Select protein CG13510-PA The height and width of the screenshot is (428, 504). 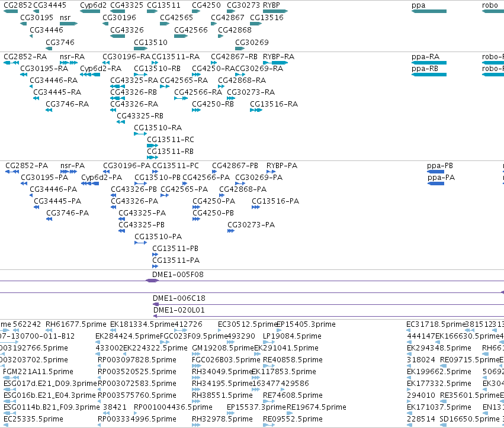pos(158,237)
